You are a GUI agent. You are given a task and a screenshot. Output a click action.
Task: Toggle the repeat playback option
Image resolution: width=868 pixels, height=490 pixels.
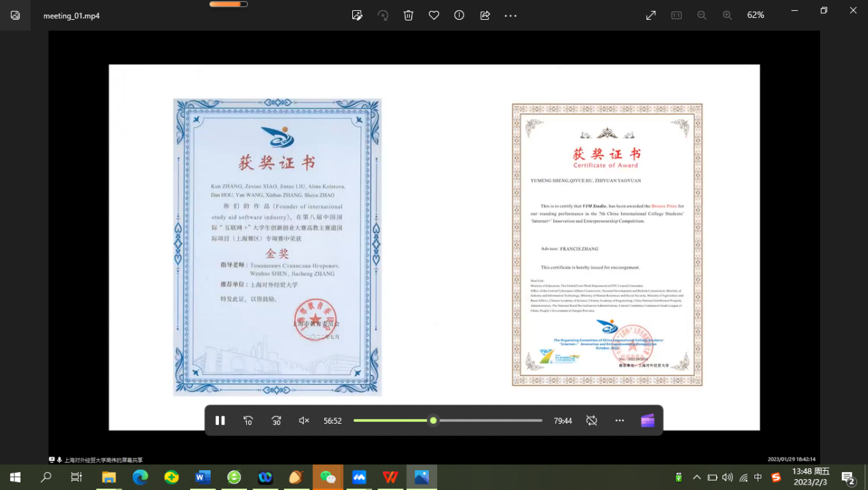pyautogui.click(x=592, y=420)
